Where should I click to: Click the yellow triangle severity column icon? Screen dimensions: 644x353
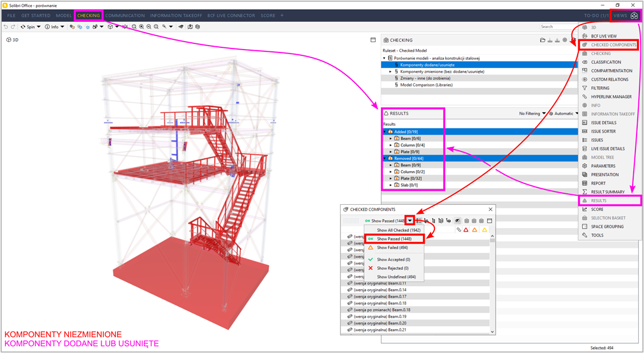point(485,230)
